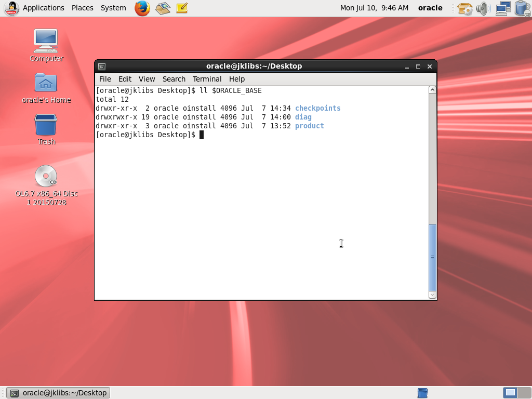
Task: Open the Trash desktop icon
Action: pyautogui.click(x=46, y=125)
